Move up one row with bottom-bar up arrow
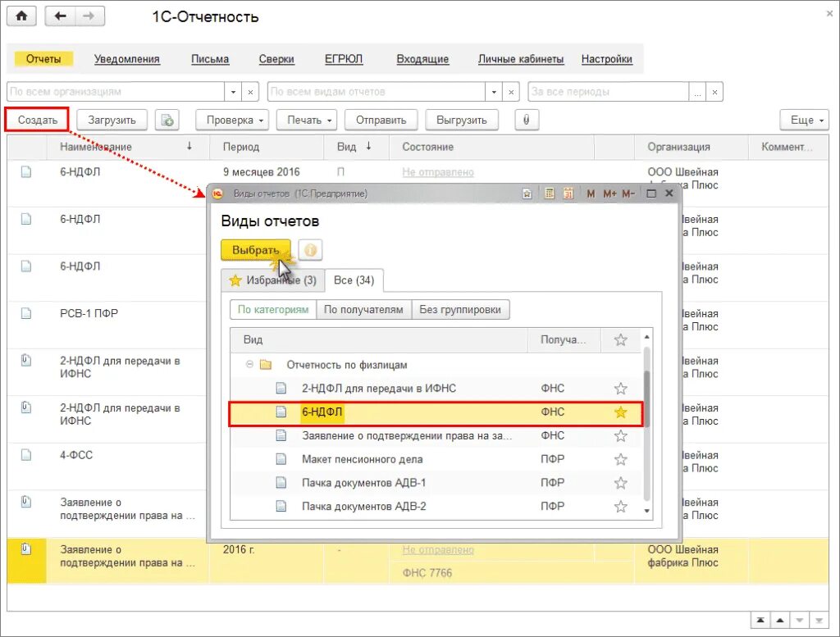This screenshot has height=637, width=840. click(780, 621)
